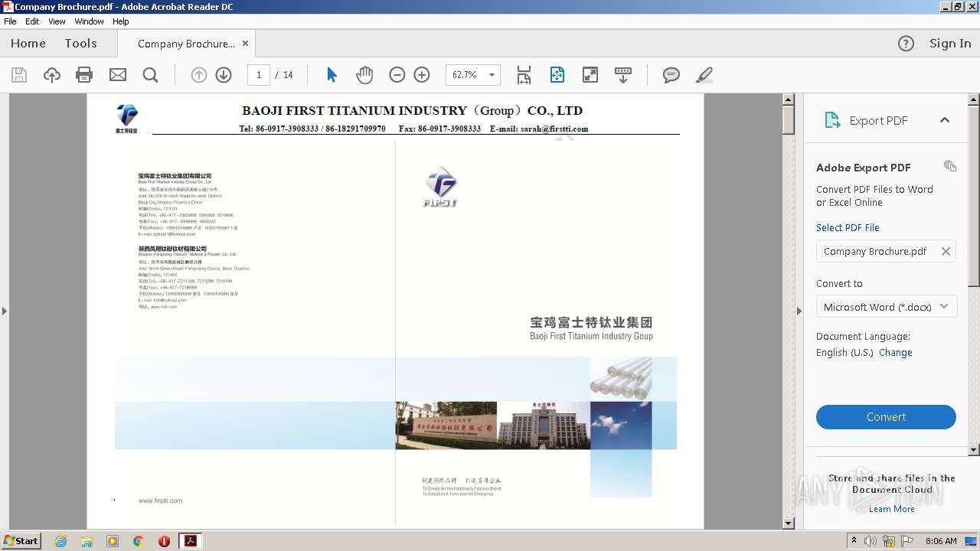Click the Save file icon
This screenshot has height=551, width=980.
pos(19,75)
